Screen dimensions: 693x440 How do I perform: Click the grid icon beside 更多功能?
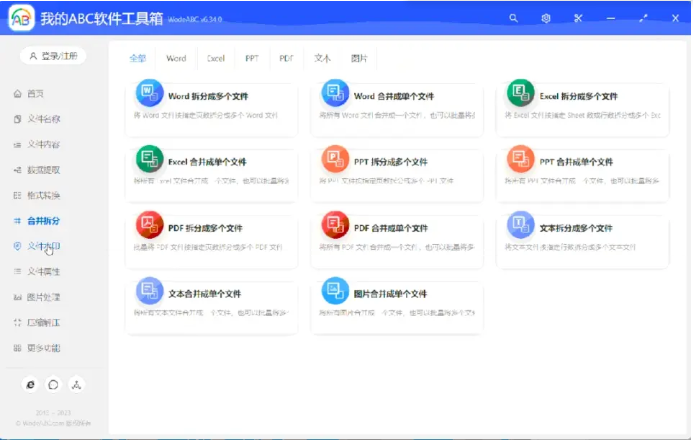(17, 348)
